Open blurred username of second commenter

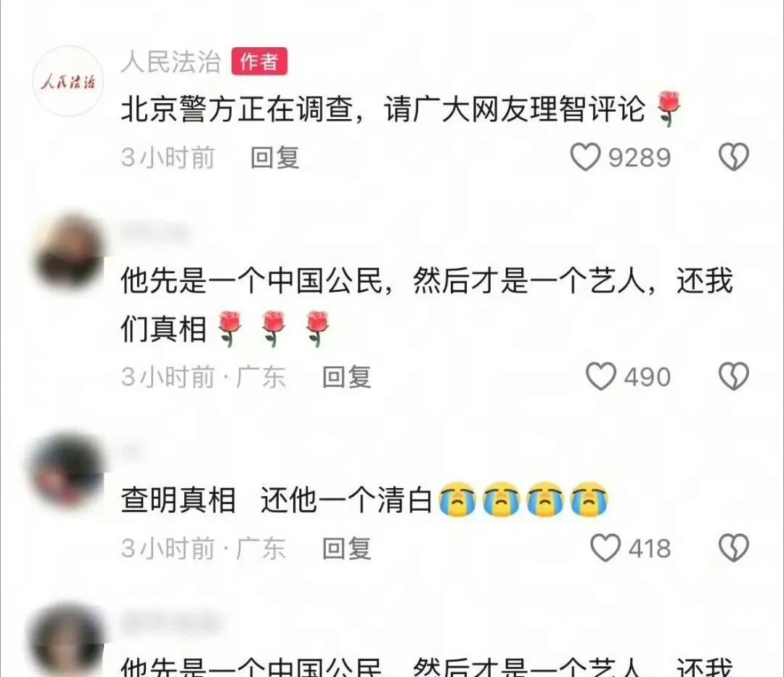(x=155, y=232)
